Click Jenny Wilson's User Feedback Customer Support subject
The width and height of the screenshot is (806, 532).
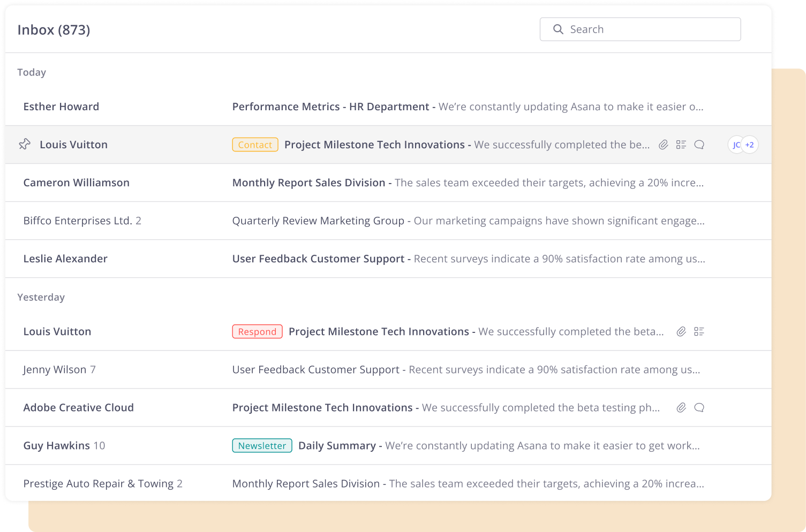(315, 369)
